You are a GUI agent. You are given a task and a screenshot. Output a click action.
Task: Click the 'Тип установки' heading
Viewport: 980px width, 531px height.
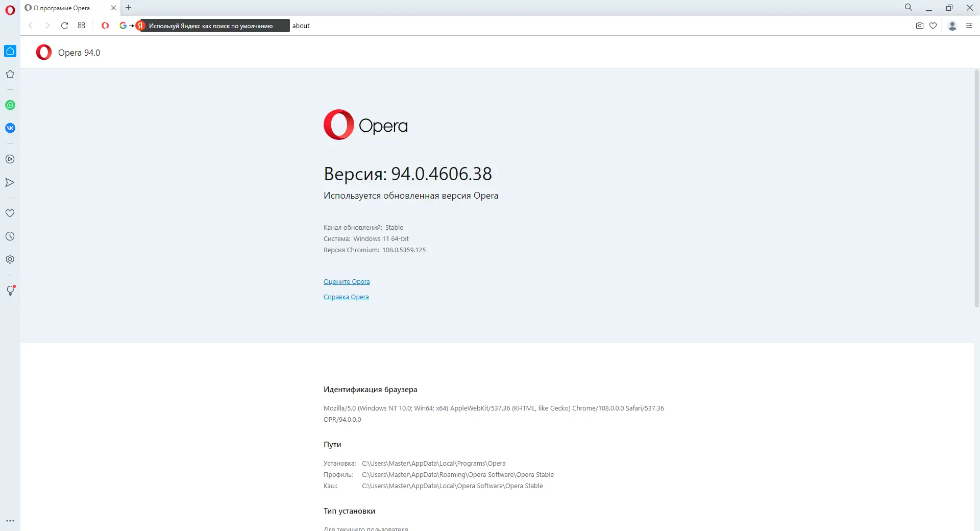[349, 511]
